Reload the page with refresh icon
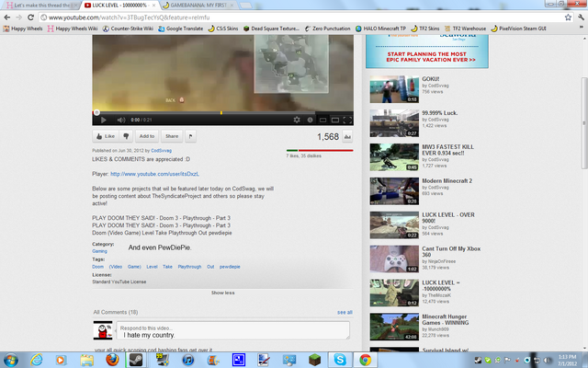The image size is (588, 368). pos(30,17)
